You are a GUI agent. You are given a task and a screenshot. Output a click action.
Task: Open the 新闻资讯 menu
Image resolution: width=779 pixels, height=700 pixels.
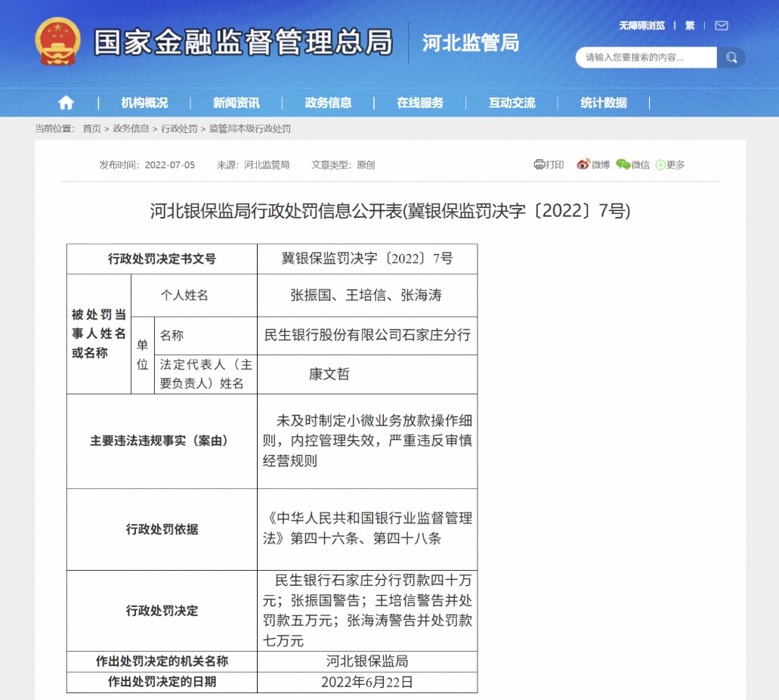[x=236, y=103]
